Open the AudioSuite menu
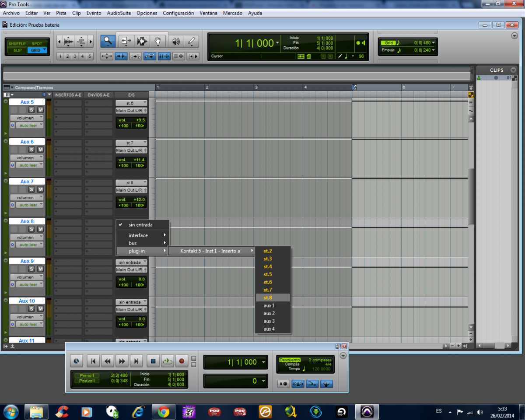Viewport: 525px width, 420px height. (x=119, y=13)
